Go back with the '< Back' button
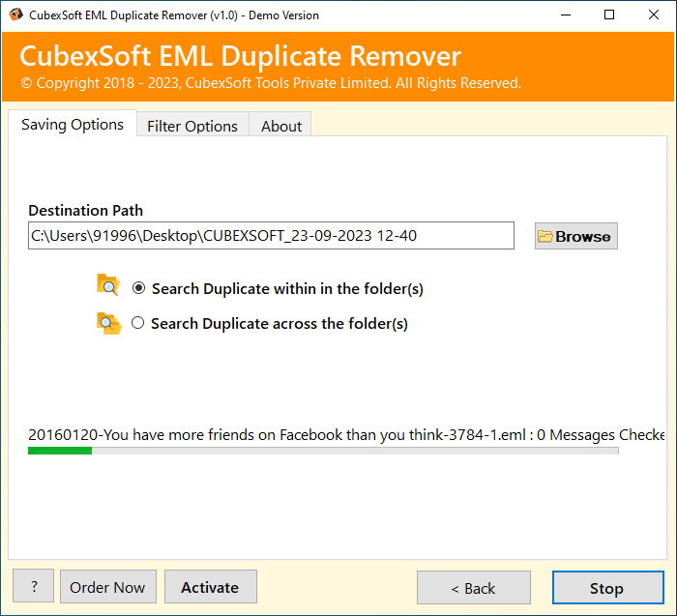 pos(473,588)
